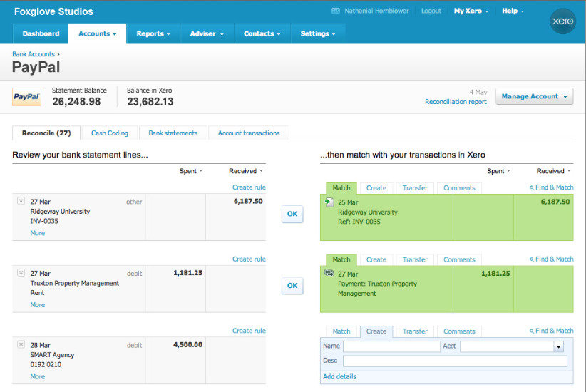Click the Logout link
586x392 pixels.
click(x=431, y=11)
